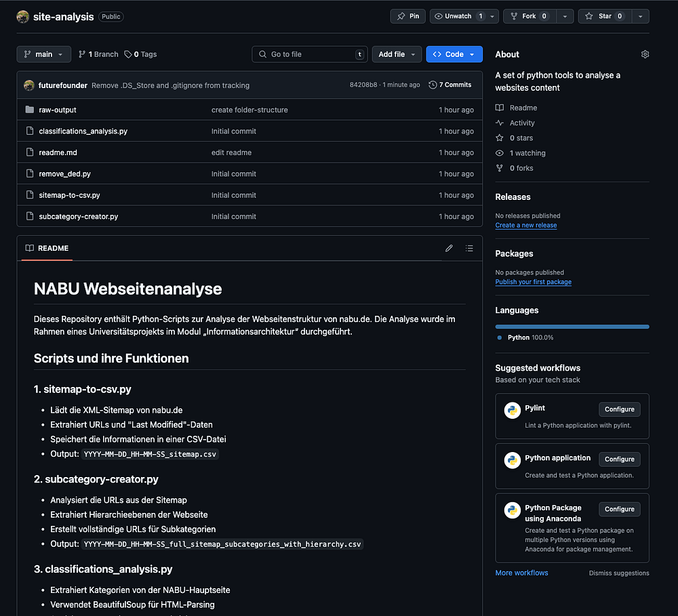Image resolution: width=678 pixels, height=616 pixels.
Task: Open the raw-output folder
Action: pyautogui.click(x=58, y=110)
